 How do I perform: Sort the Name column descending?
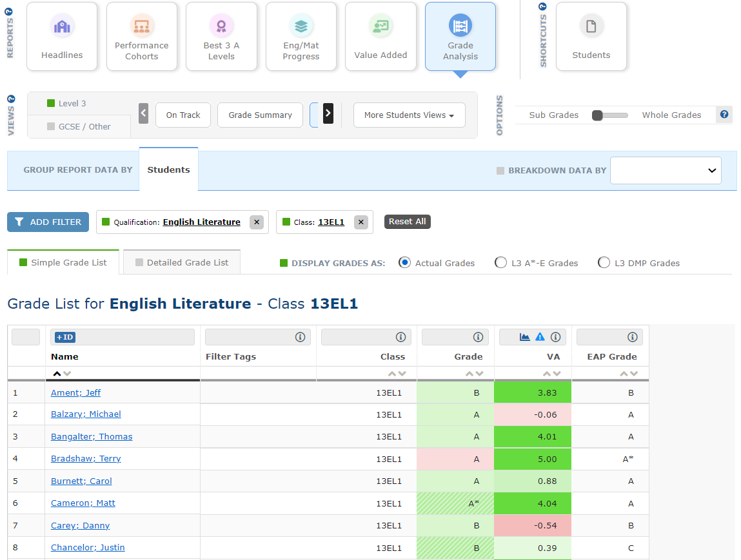[68, 373]
